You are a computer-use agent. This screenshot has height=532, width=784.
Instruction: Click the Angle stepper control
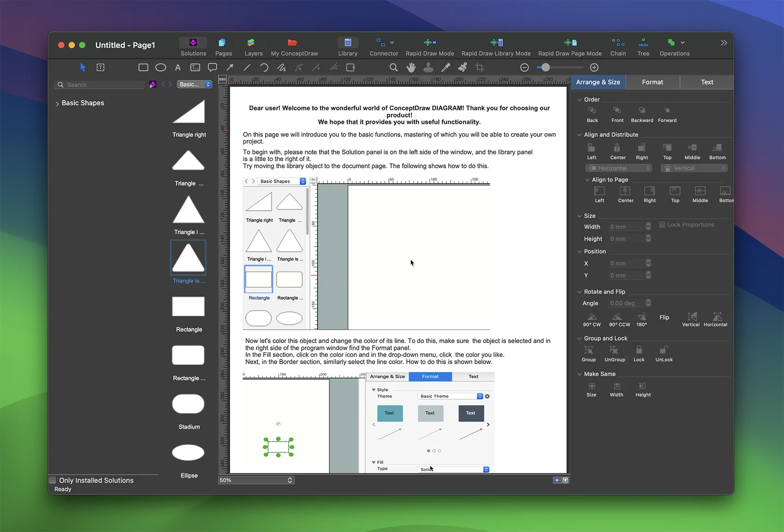[x=648, y=303]
